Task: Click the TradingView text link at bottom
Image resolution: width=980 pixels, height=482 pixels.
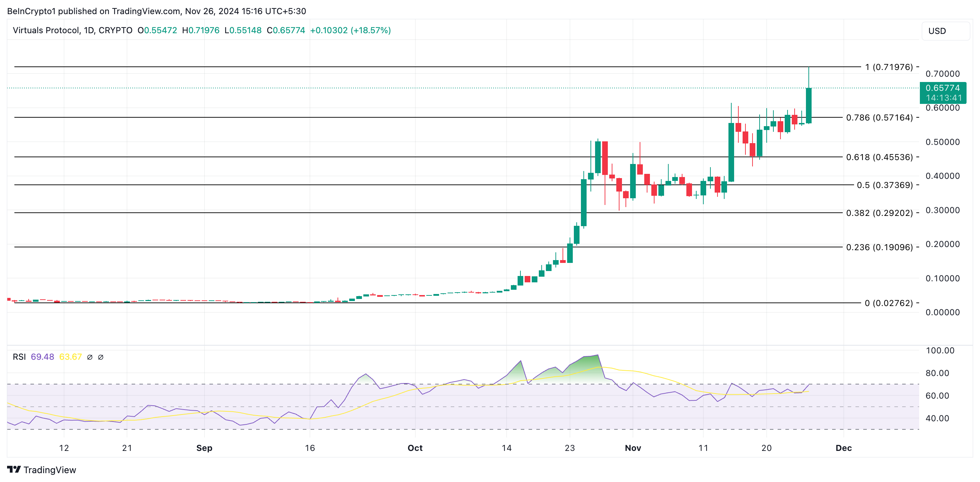Action: pos(50,470)
